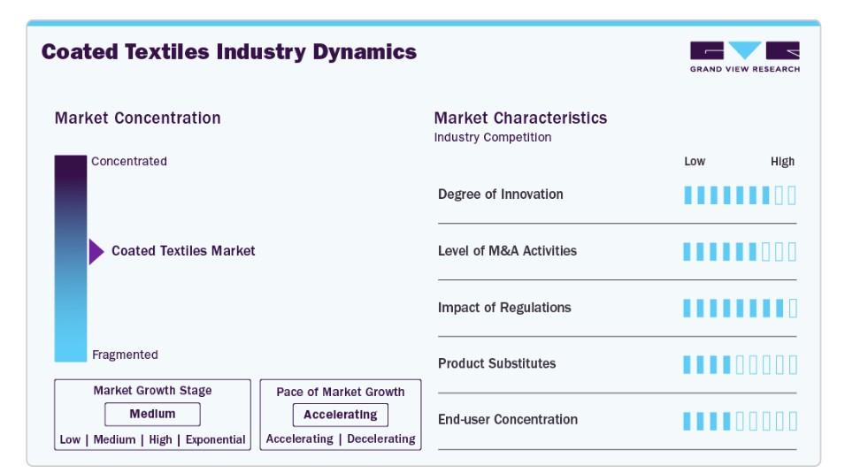Click the blue triangle in the logo
Screen dimensions: 868x473
tap(744, 50)
